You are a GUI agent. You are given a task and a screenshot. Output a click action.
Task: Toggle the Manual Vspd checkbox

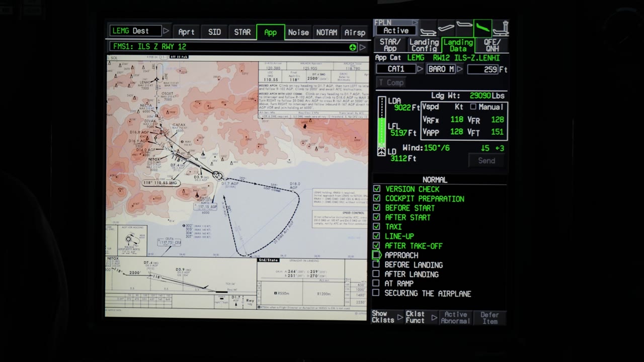click(473, 107)
